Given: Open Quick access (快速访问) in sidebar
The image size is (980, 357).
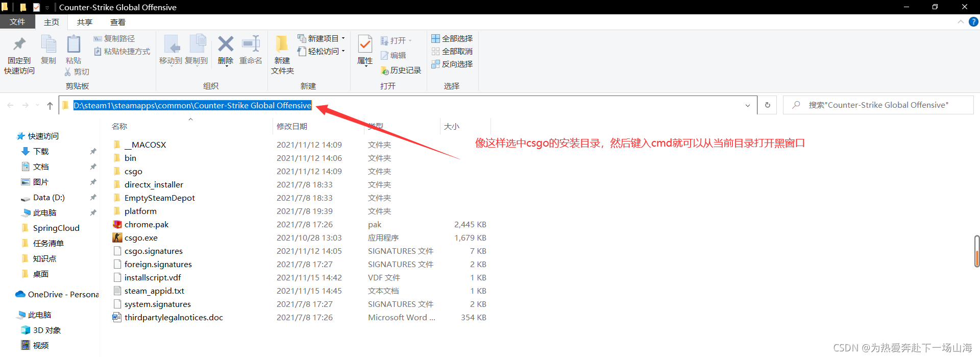Looking at the screenshot, I should 43,136.
